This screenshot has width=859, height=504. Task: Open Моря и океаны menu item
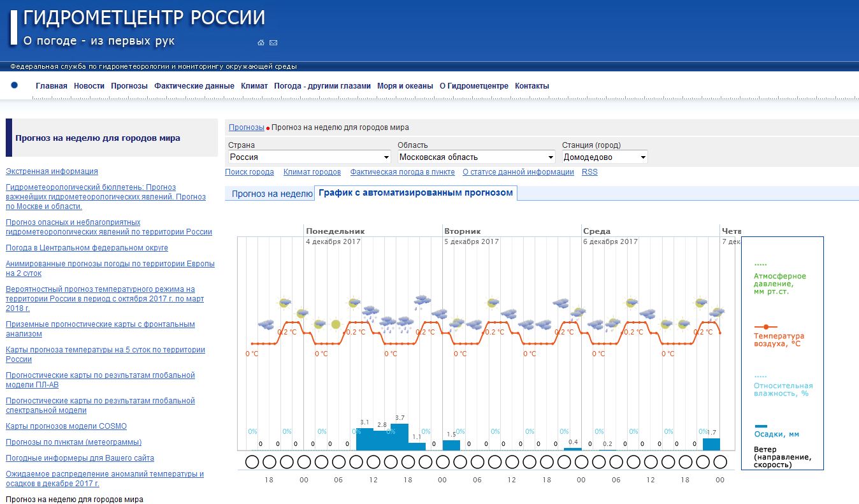click(405, 86)
